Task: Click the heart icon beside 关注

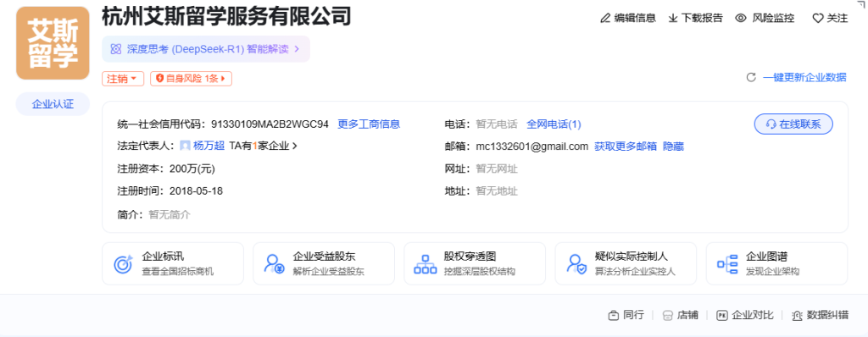Action: (818, 19)
